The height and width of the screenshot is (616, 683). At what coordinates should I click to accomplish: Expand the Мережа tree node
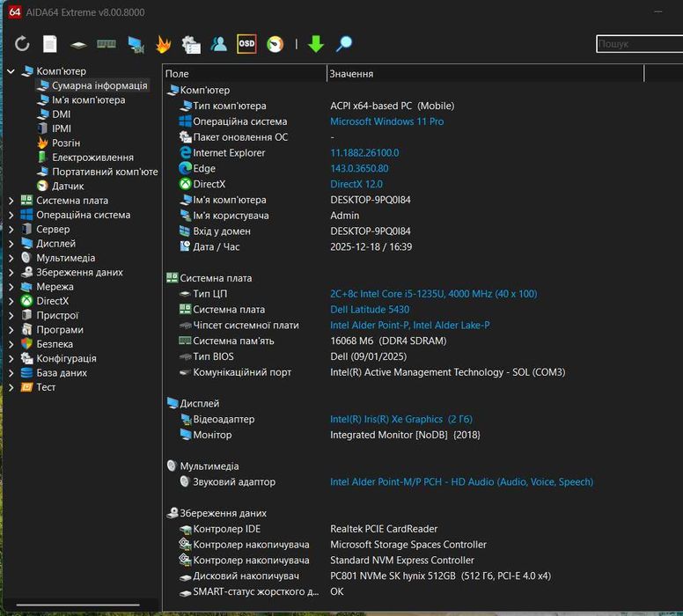[11, 287]
